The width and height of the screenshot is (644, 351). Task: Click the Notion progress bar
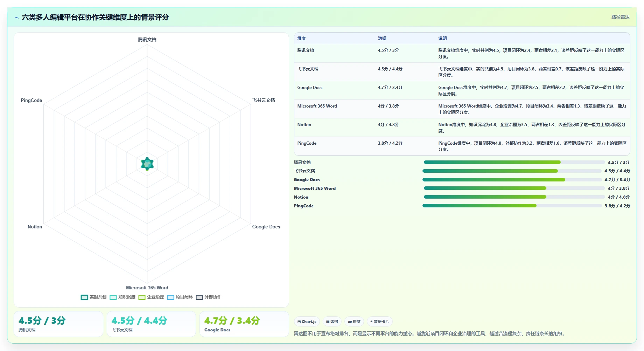pos(514,197)
